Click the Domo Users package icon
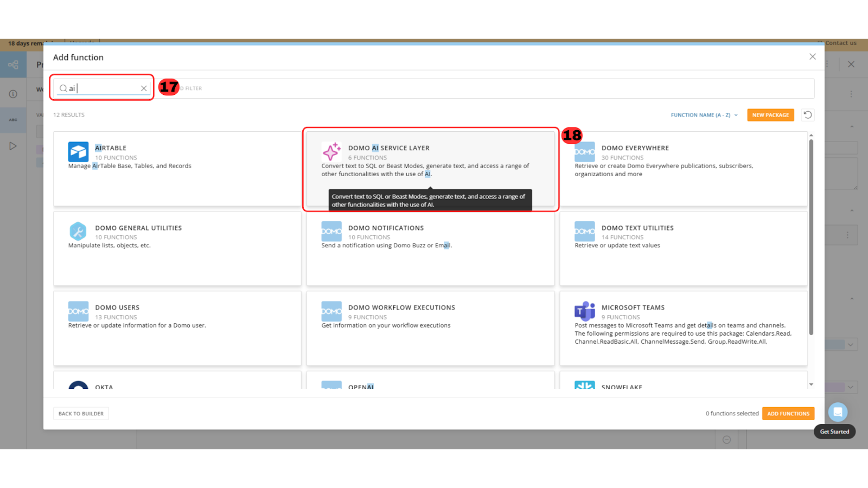This screenshot has width=868, height=488. click(78, 311)
